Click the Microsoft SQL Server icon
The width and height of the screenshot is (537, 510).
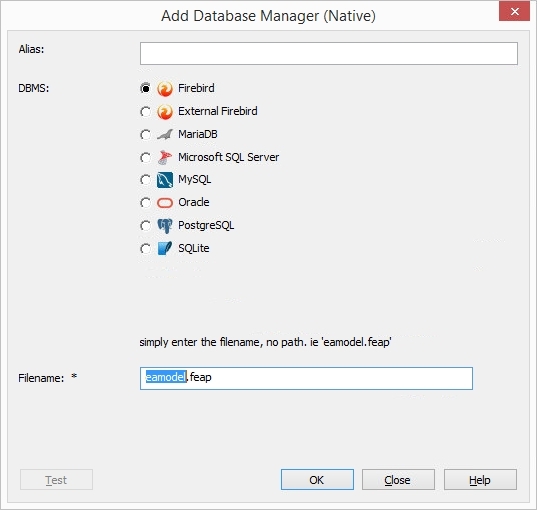pyautogui.click(x=165, y=157)
